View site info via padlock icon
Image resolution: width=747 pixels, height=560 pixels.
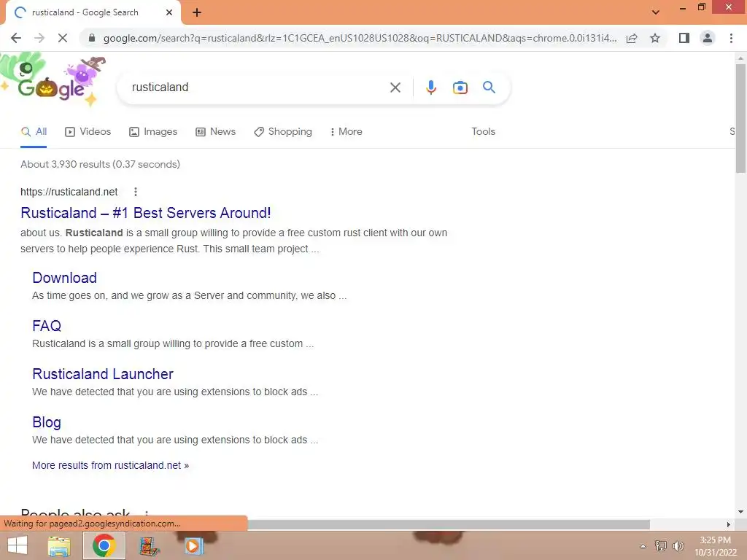tap(92, 38)
